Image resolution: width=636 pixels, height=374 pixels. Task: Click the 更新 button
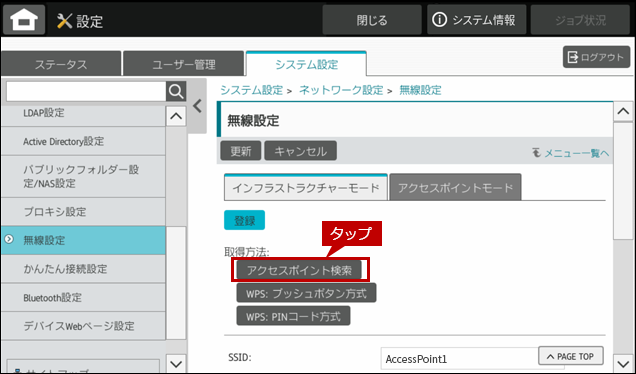(x=241, y=151)
